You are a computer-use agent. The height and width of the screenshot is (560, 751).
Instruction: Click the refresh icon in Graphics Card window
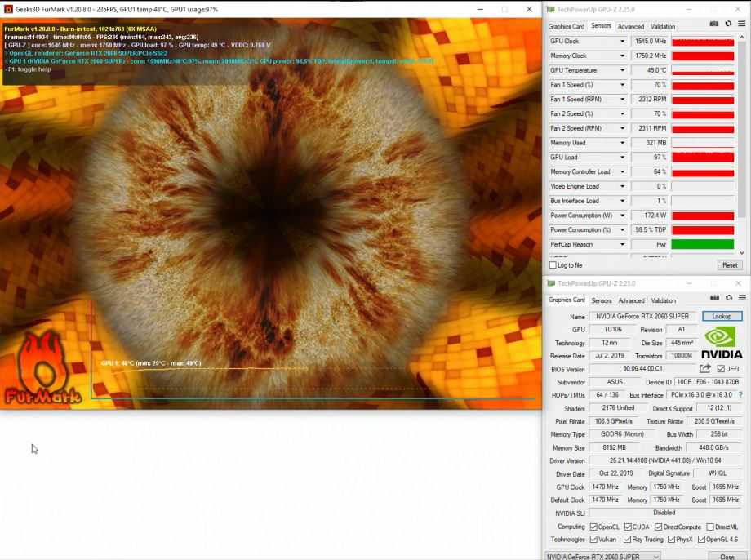pyautogui.click(x=727, y=299)
